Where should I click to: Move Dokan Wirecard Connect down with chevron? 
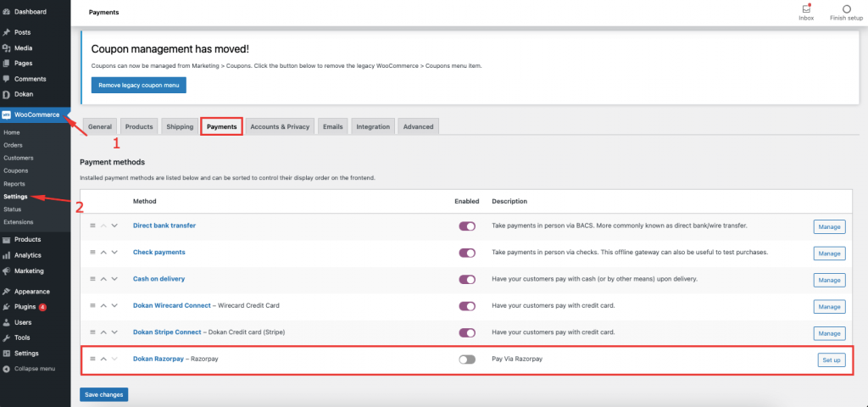pyautogui.click(x=114, y=305)
